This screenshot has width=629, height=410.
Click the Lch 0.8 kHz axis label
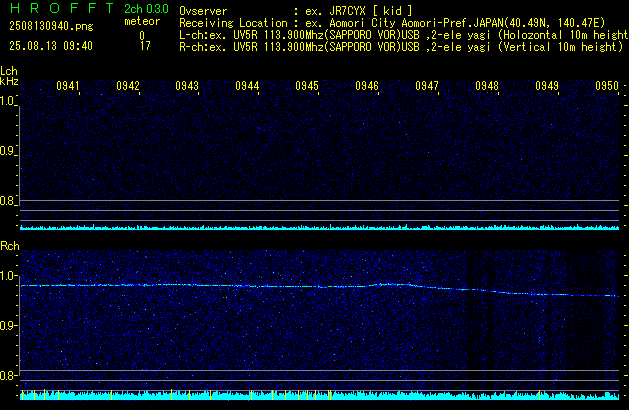point(7,201)
